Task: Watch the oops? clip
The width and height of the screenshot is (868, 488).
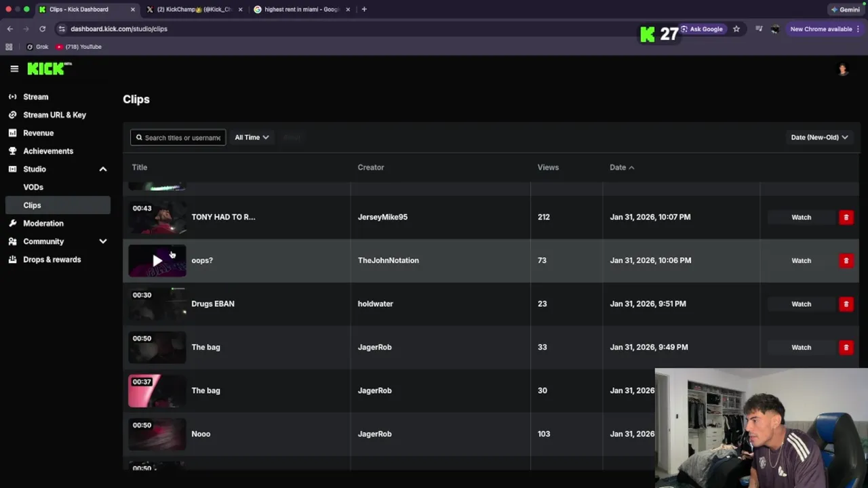Action: click(801, 260)
